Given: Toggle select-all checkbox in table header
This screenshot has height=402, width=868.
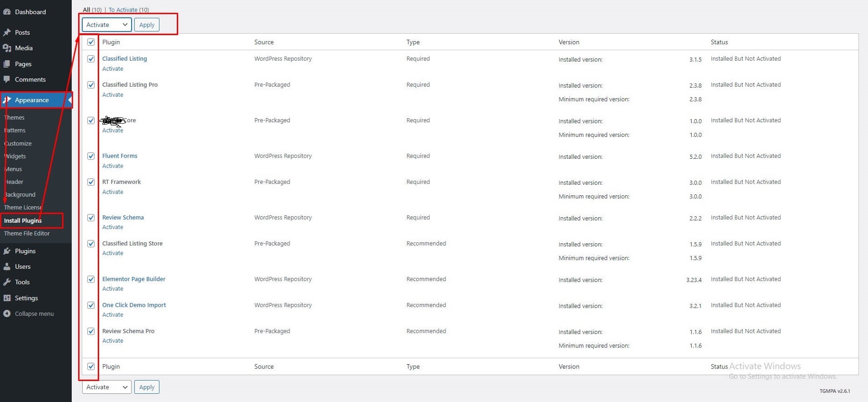Looking at the screenshot, I should (91, 42).
